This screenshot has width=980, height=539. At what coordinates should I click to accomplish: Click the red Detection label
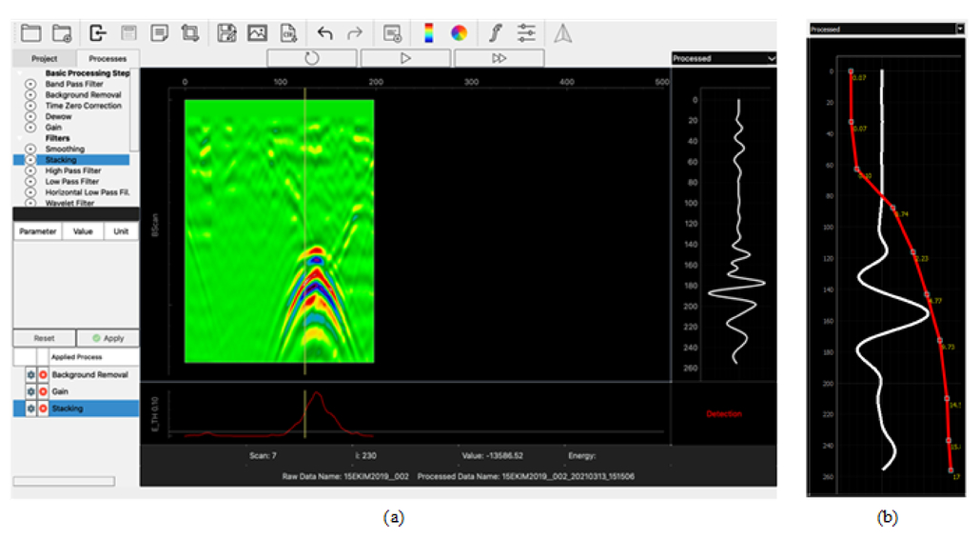click(724, 414)
